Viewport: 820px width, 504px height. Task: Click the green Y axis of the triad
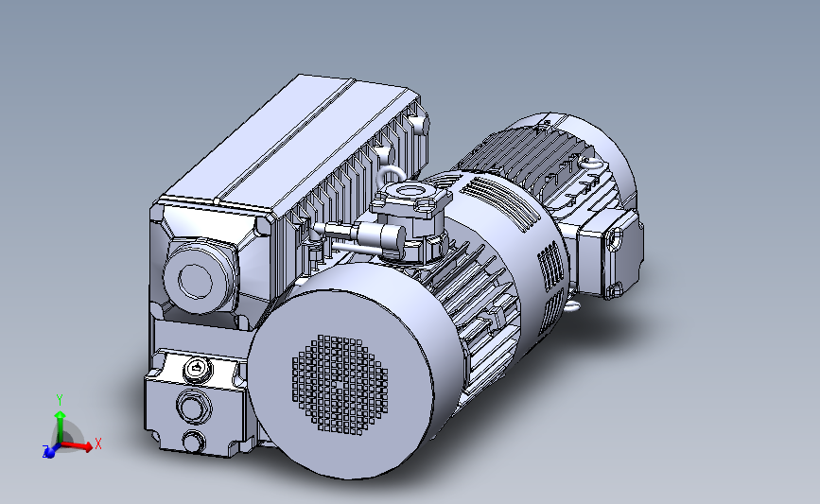tap(61, 422)
